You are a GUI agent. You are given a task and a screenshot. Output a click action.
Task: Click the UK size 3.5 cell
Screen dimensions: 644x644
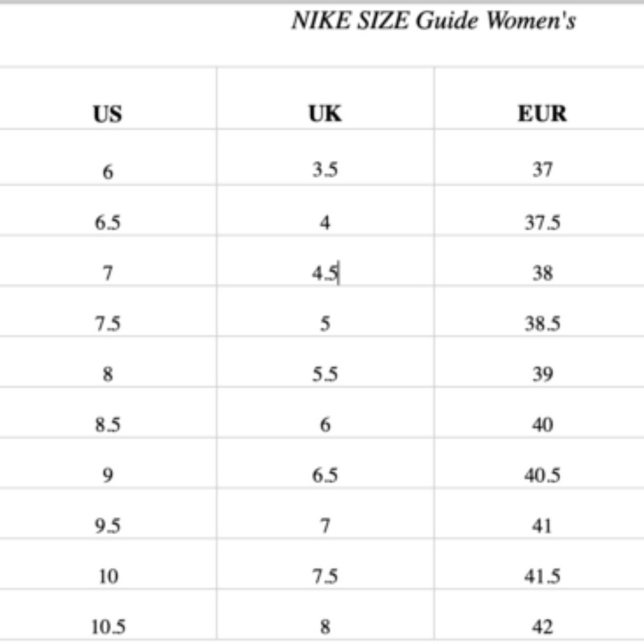[x=325, y=170]
